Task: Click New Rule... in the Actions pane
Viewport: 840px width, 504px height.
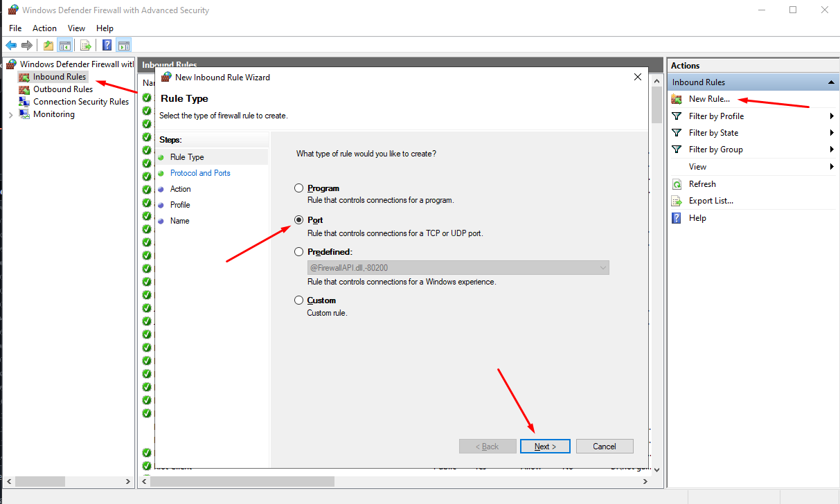Action: (x=709, y=99)
